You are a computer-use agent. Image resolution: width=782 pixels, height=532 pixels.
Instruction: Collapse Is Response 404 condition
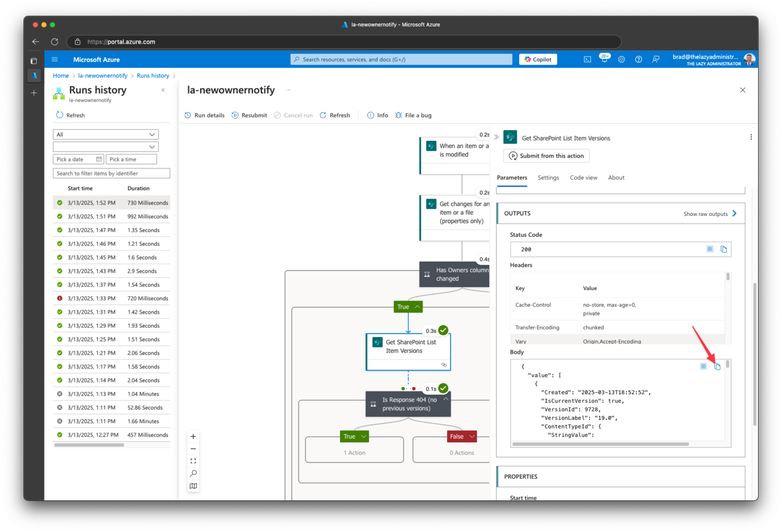tap(445, 399)
